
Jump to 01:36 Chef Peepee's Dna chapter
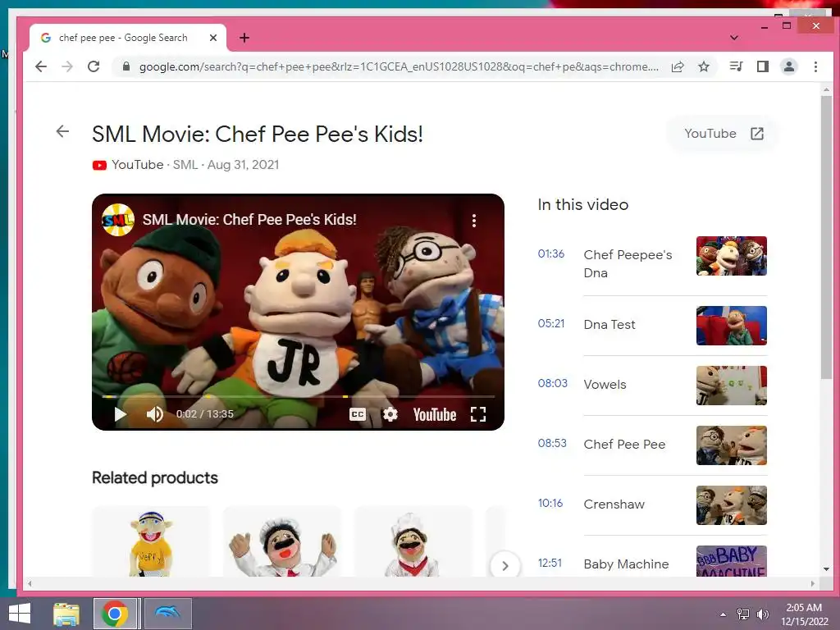tap(652, 263)
